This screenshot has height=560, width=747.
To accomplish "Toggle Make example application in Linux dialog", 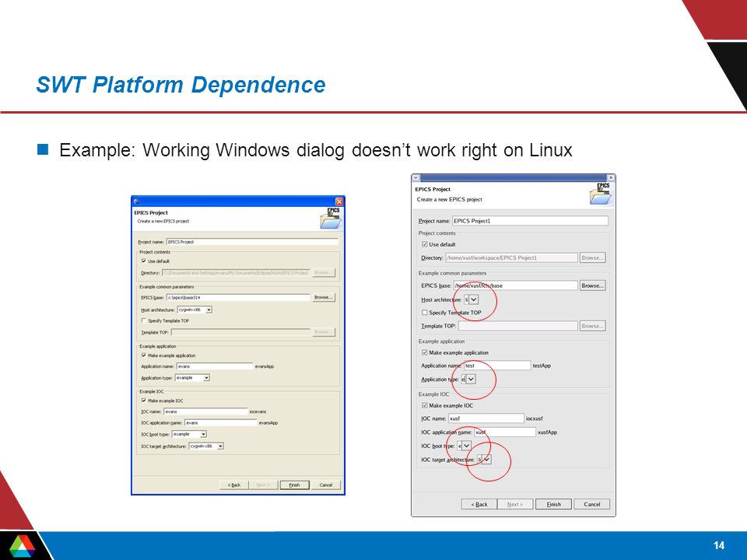I will [425, 352].
